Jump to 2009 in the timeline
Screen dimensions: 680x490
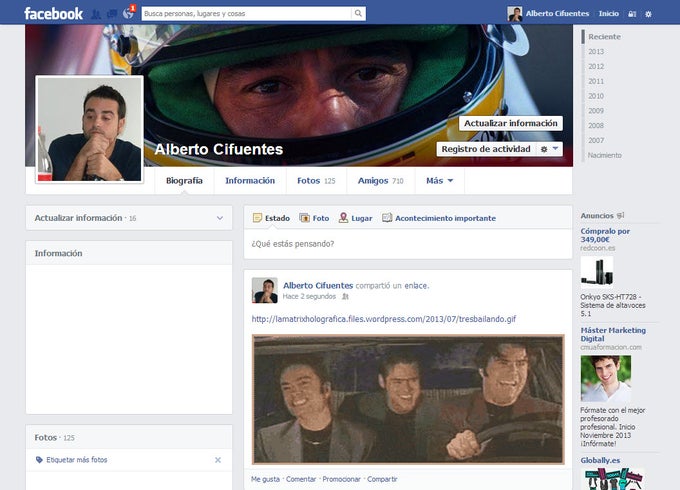pyautogui.click(x=596, y=111)
